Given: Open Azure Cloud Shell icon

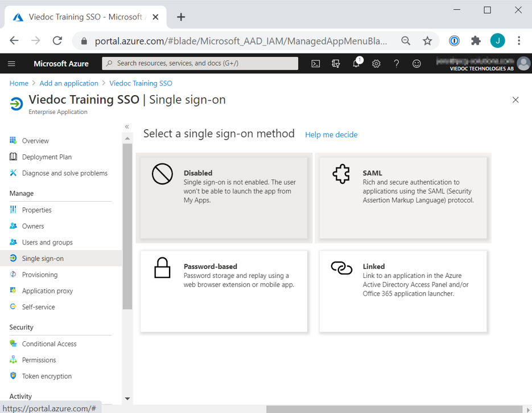Looking at the screenshot, I should point(316,64).
